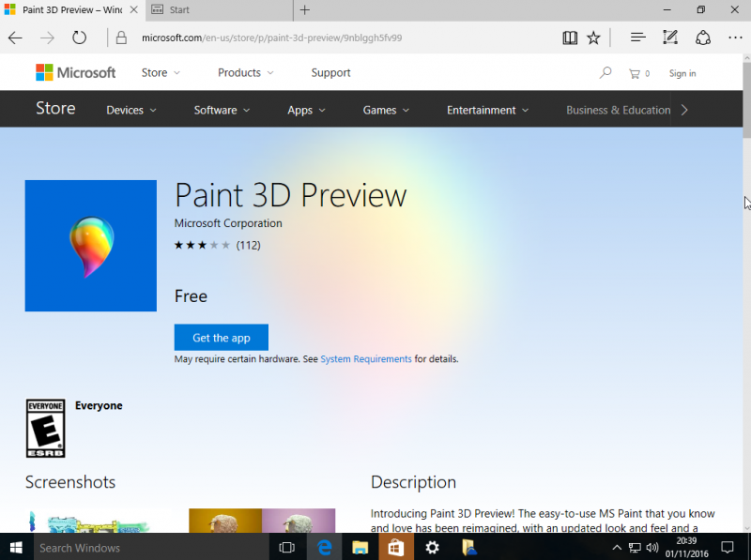The image size is (751, 560).
Task: Open Reading view book icon
Action: (570, 38)
